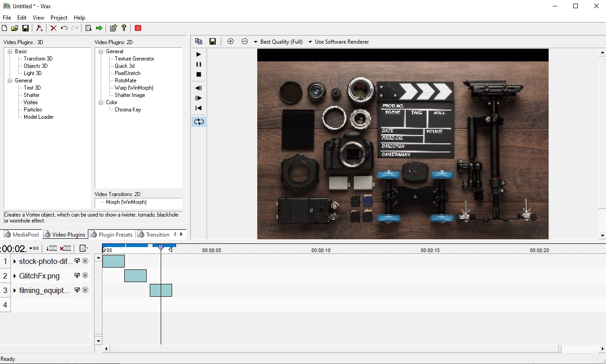Viewport: 606px width, 364px height.
Task: Undo the last action
Action: (64, 28)
